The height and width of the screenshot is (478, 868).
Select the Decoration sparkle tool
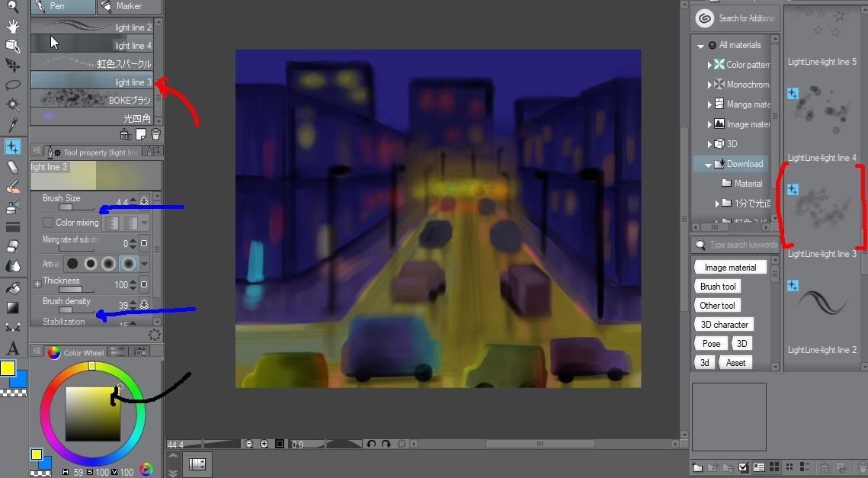[12, 147]
